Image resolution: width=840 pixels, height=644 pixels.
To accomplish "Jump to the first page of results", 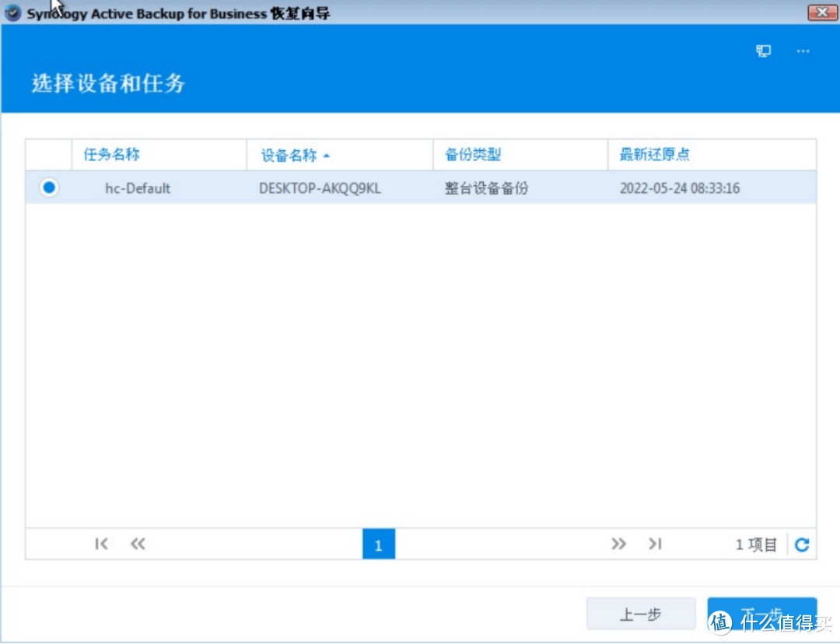I will (101, 544).
